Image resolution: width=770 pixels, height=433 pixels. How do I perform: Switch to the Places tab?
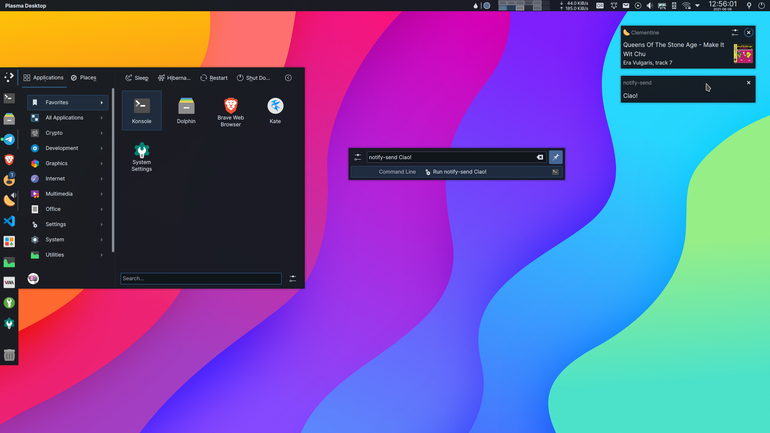pos(83,78)
